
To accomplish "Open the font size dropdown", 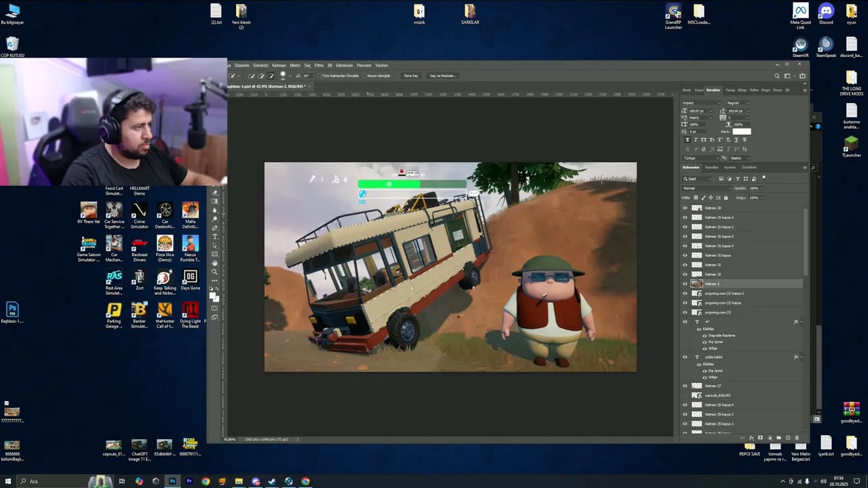I will click(711, 110).
